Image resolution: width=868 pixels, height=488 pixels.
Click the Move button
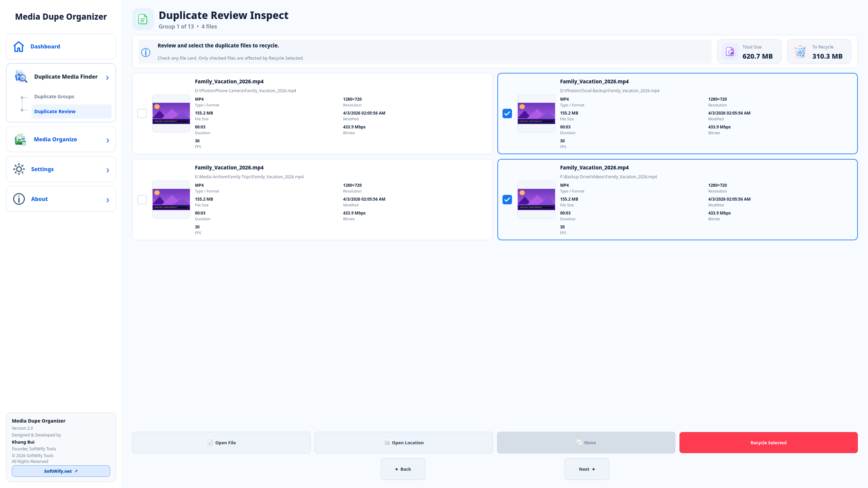click(586, 443)
